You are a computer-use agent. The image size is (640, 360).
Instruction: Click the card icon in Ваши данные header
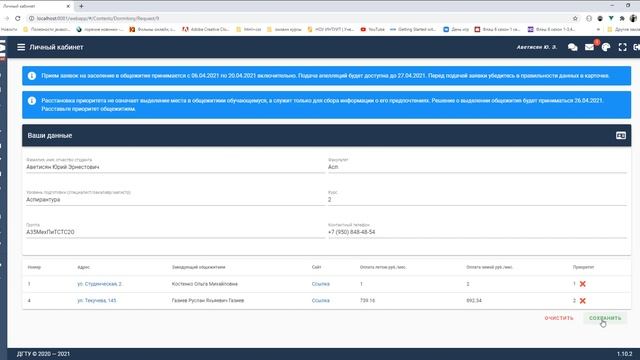(x=620, y=136)
